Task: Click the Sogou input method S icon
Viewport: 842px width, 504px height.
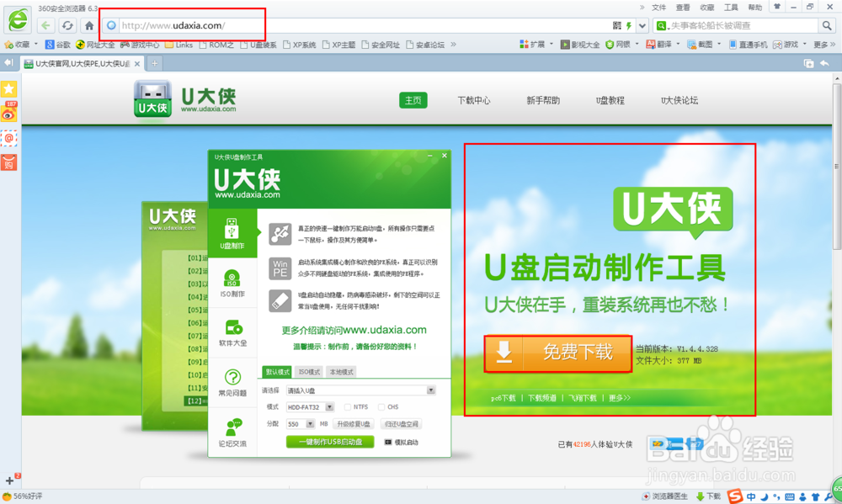Action: 735,496
